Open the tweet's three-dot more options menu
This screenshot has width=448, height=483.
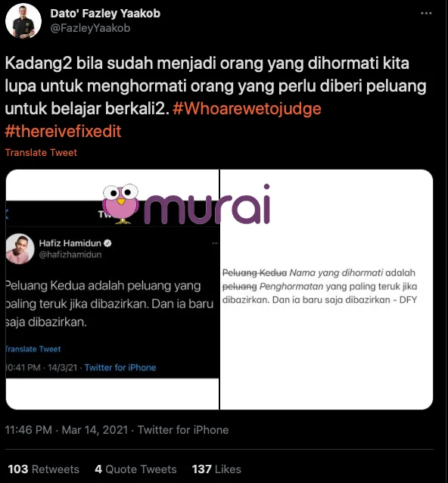(x=426, y=13)
